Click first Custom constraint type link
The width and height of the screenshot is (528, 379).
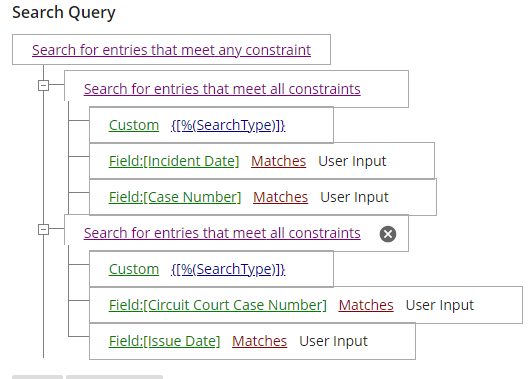coord(134,125)
